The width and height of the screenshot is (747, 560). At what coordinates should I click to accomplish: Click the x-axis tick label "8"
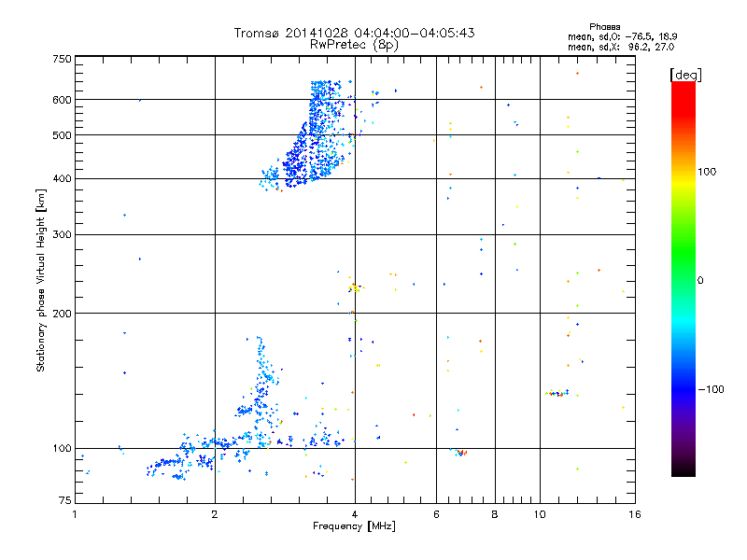(495, 514)
